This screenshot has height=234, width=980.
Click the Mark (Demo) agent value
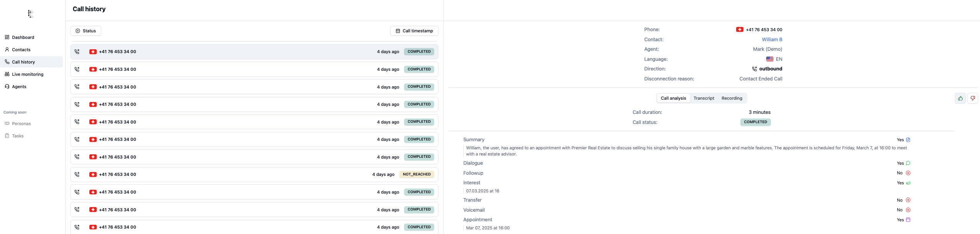(x=768, y=49)
